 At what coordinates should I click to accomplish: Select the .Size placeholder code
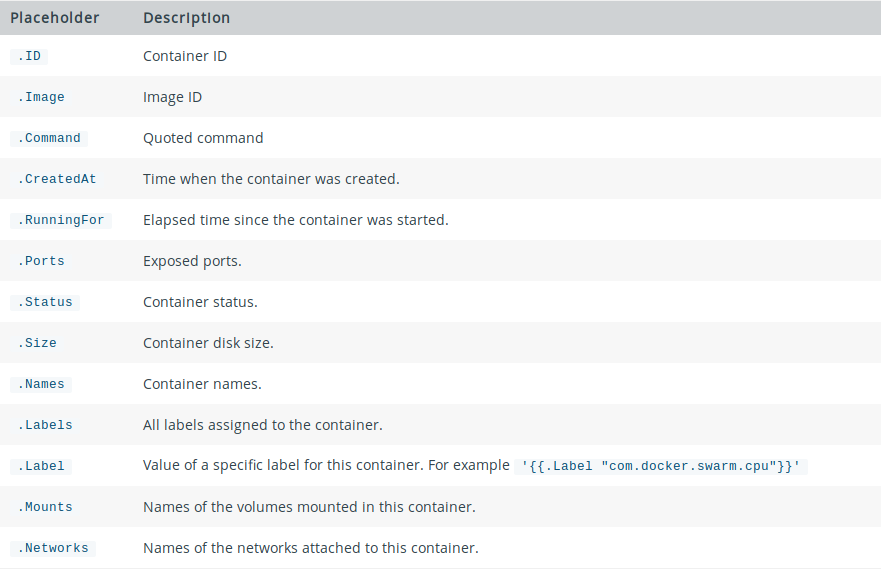[37, 343]
